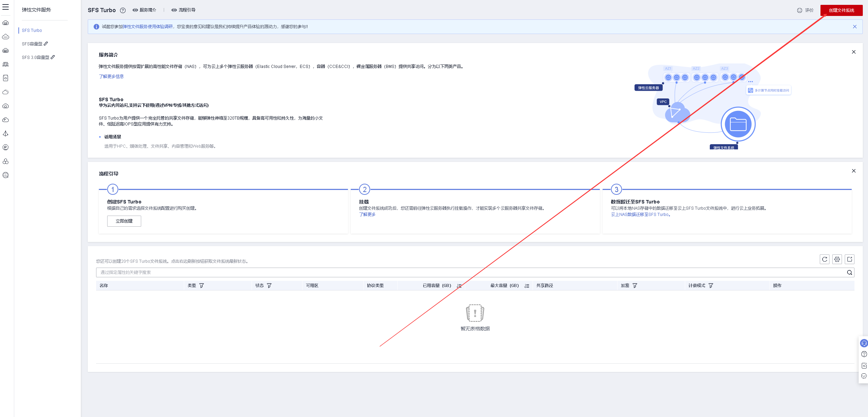Viewport: 868px width, 417px height.
Task: Close the 服务简介 panel
Action: tap(854, 52)
